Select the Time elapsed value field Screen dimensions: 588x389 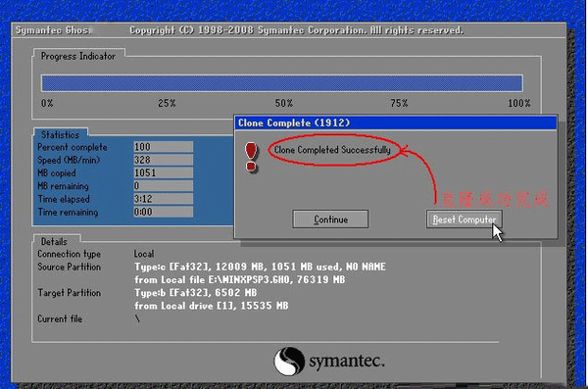(163, 199)
